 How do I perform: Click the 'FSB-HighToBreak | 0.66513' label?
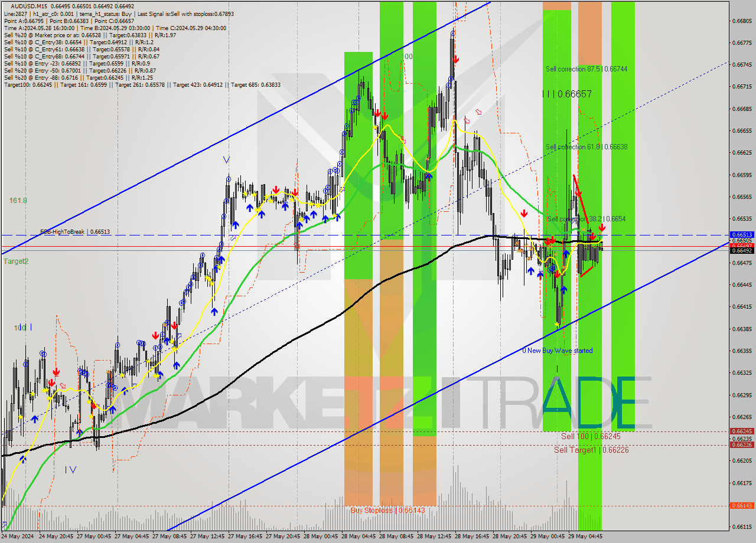click(x=75, y=232)
